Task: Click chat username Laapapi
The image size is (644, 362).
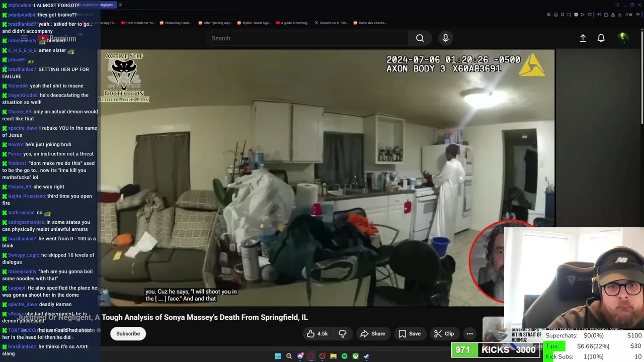Action: point(17,288)
